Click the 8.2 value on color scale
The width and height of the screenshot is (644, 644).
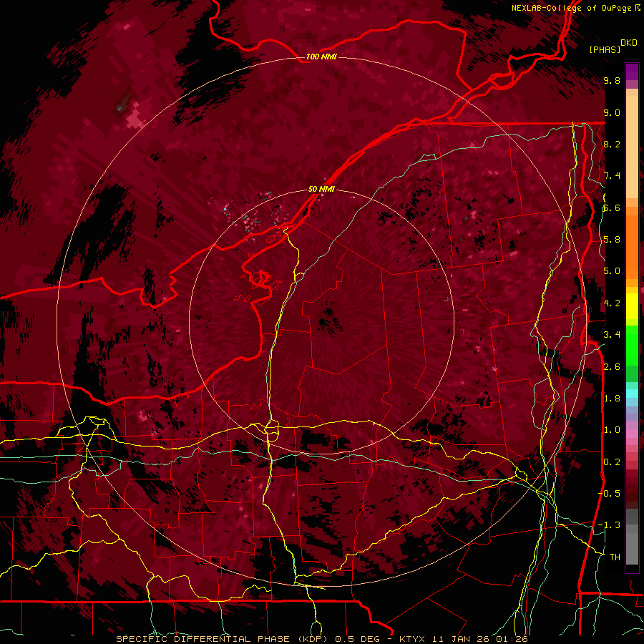[612, 144]
